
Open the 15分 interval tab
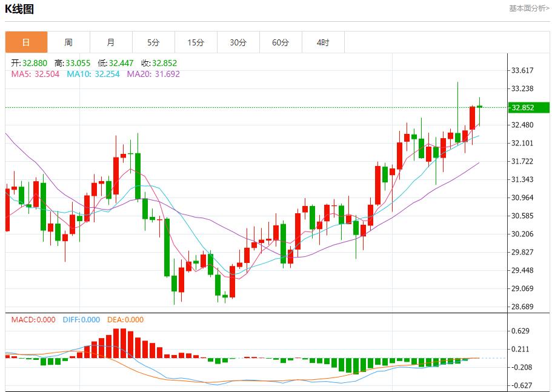[x=196, y=42]
